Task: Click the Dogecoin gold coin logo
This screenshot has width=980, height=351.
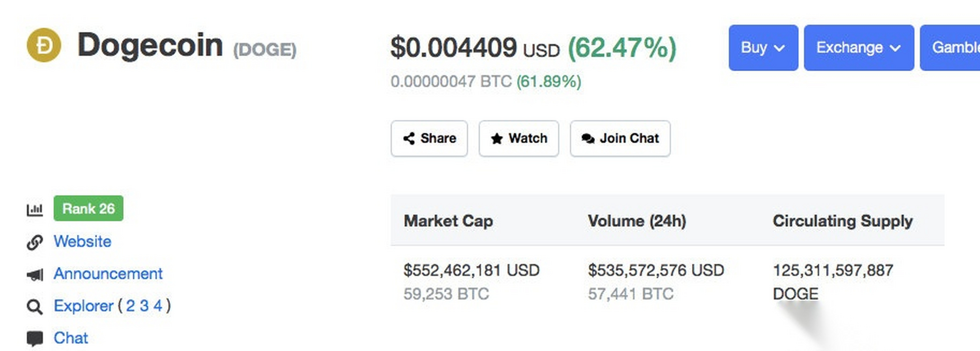Action: [x=44, y=45]
